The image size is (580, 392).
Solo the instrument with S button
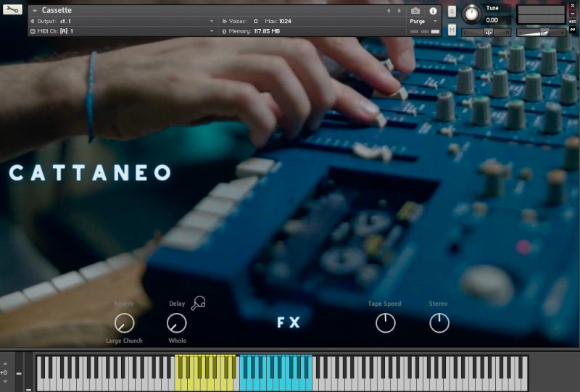(452, 11)
